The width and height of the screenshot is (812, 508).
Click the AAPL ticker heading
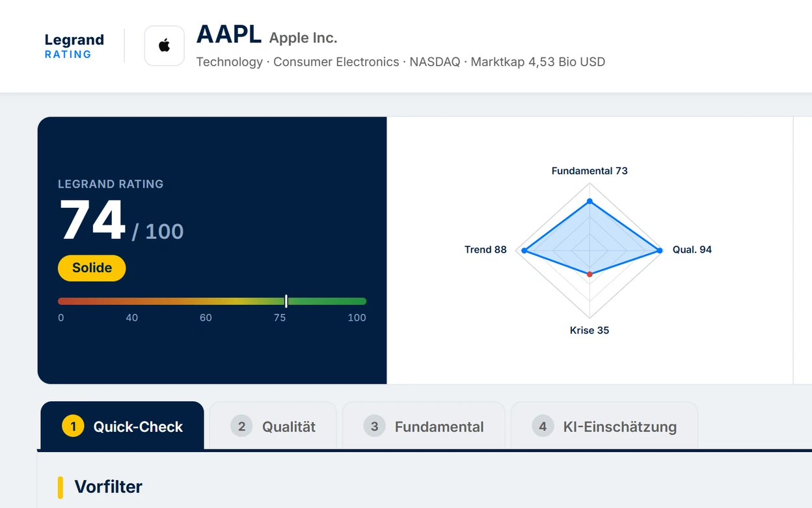pyautogui.click(x=229, y=35)
